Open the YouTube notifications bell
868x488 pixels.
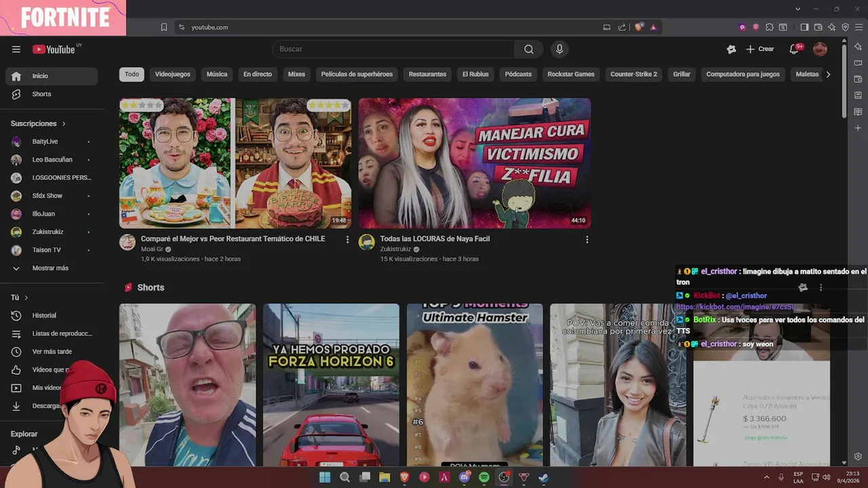point(794,49)
